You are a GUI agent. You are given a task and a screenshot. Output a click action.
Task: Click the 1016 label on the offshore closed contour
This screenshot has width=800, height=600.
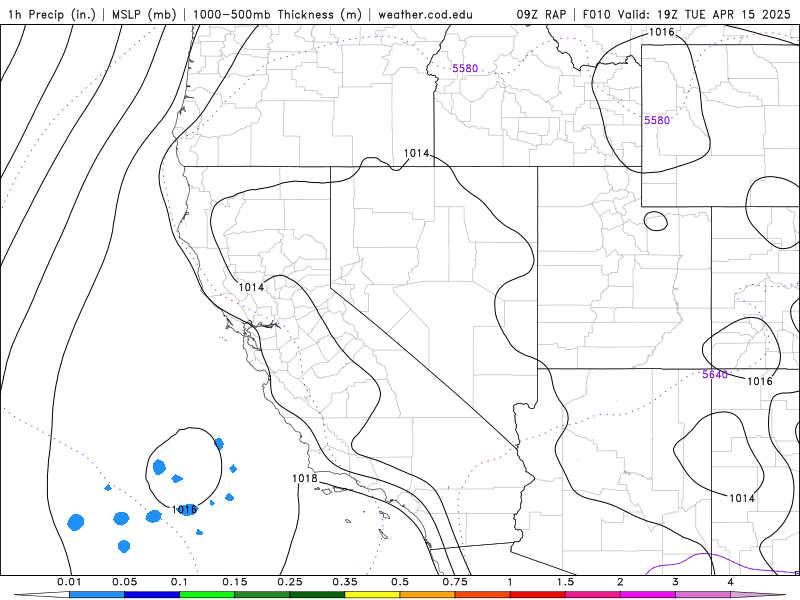(184, 509)
